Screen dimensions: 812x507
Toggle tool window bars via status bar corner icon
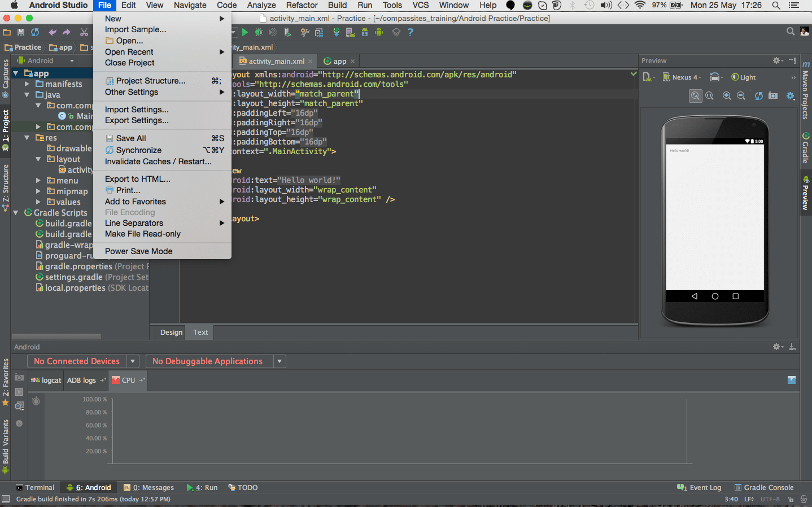(6, 499)
